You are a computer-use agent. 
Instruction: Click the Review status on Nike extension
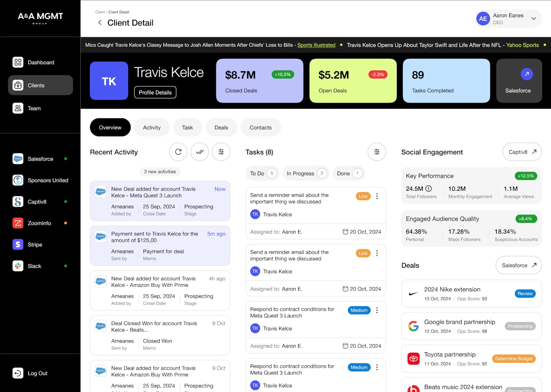525,294
